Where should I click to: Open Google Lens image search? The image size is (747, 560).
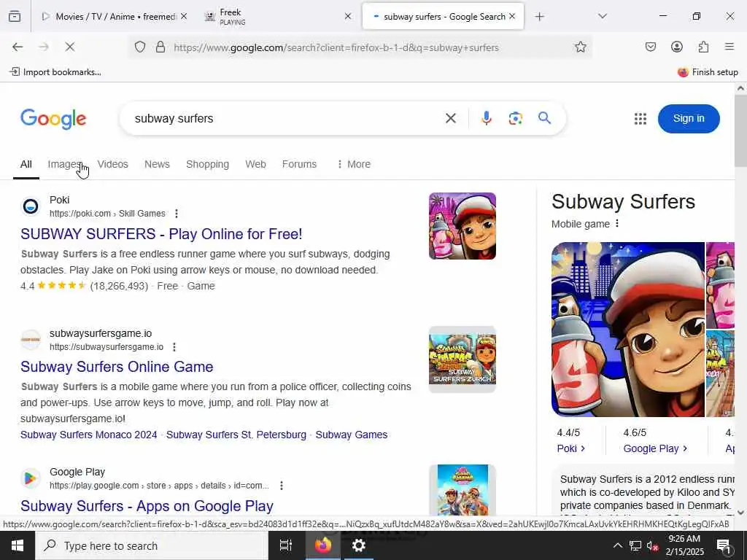pyautogui.click(x=516, y=118)
